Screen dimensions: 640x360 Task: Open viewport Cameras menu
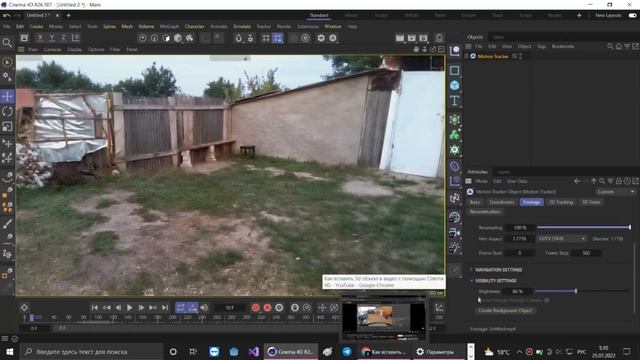[x=52, y=49]
